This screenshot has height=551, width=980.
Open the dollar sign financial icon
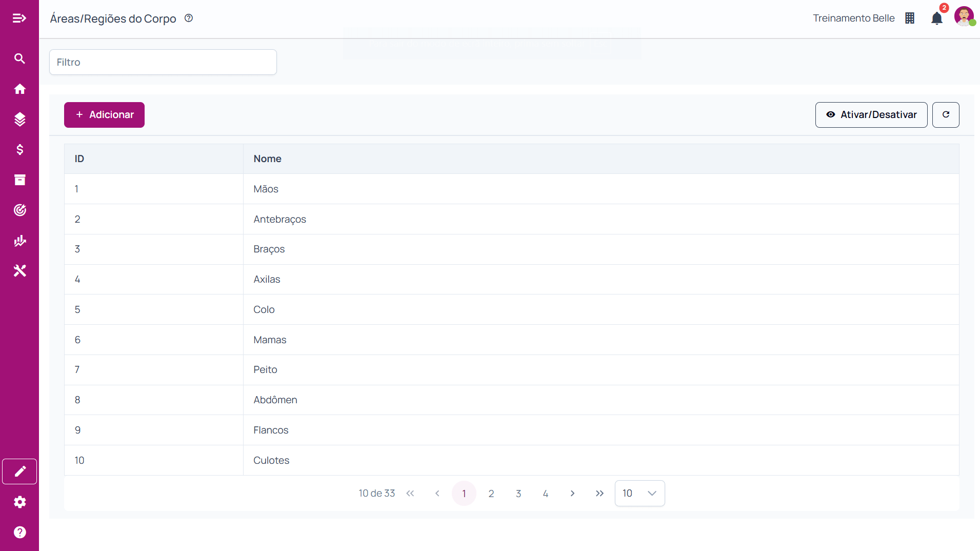[x=19, y=149]
